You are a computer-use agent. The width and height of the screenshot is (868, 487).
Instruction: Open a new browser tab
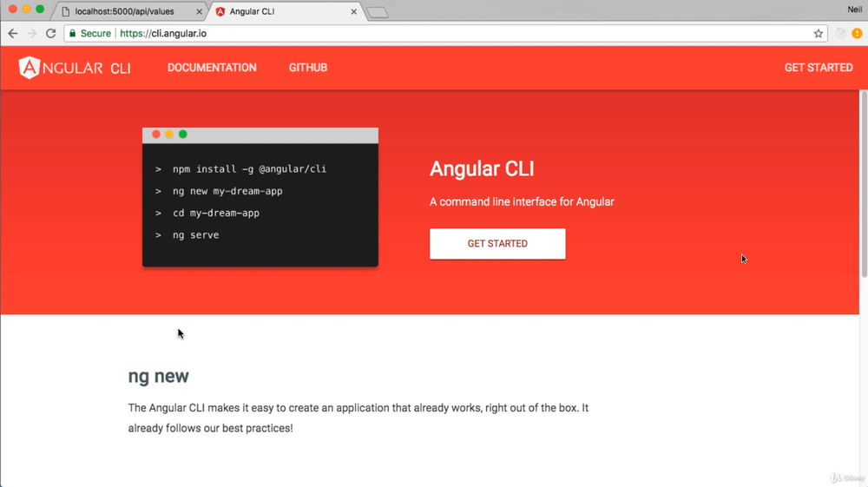378,12
